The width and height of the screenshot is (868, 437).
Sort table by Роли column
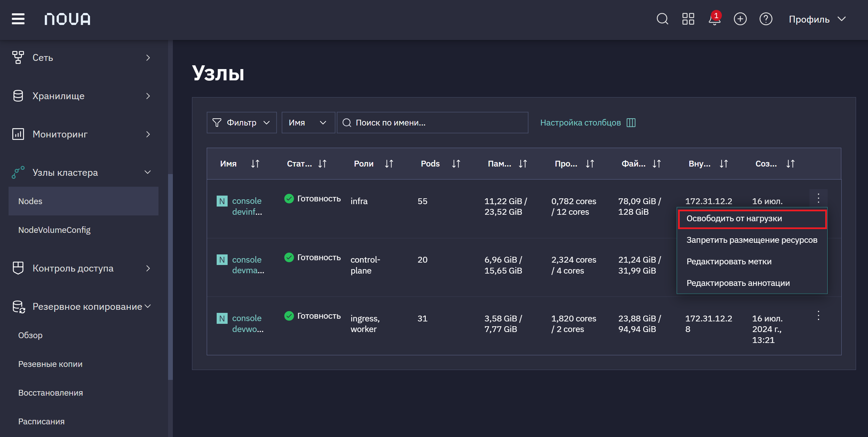pos(389,164)
